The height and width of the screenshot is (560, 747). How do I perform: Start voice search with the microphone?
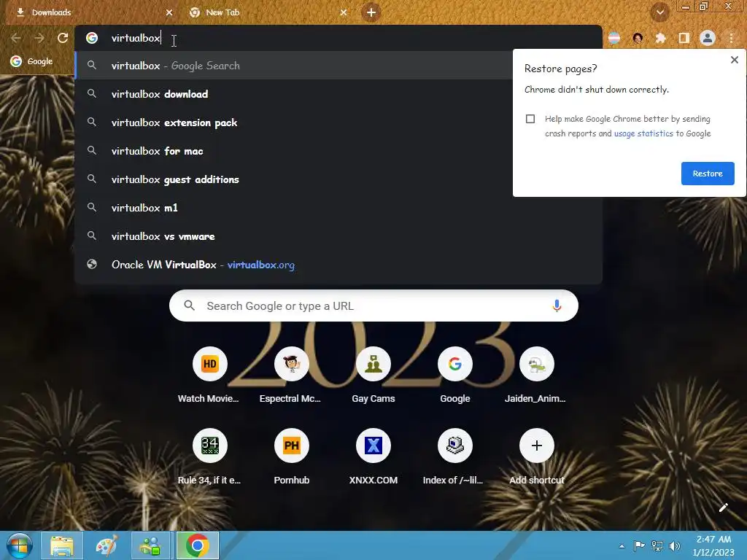(x=557, y=306)
